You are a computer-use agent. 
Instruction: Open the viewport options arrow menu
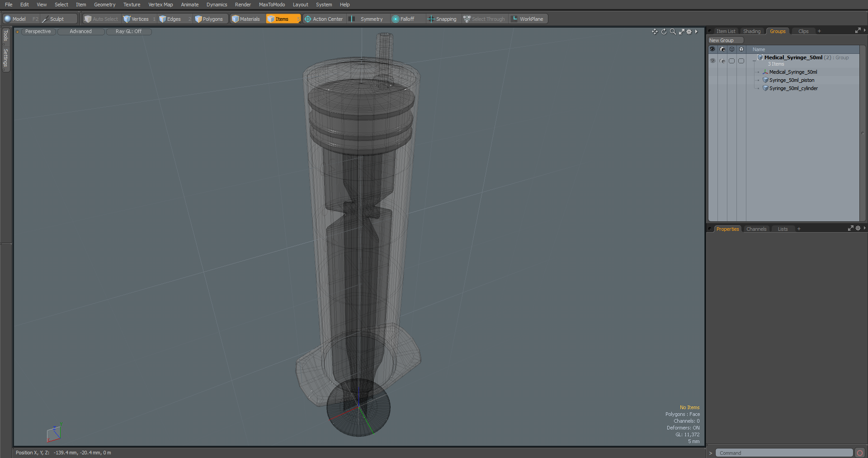point(696,32)
